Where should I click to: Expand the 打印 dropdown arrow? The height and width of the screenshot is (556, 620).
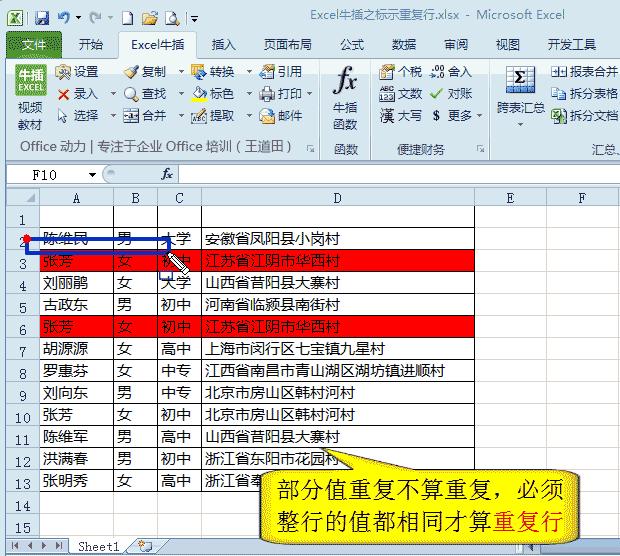coord(310,94)
